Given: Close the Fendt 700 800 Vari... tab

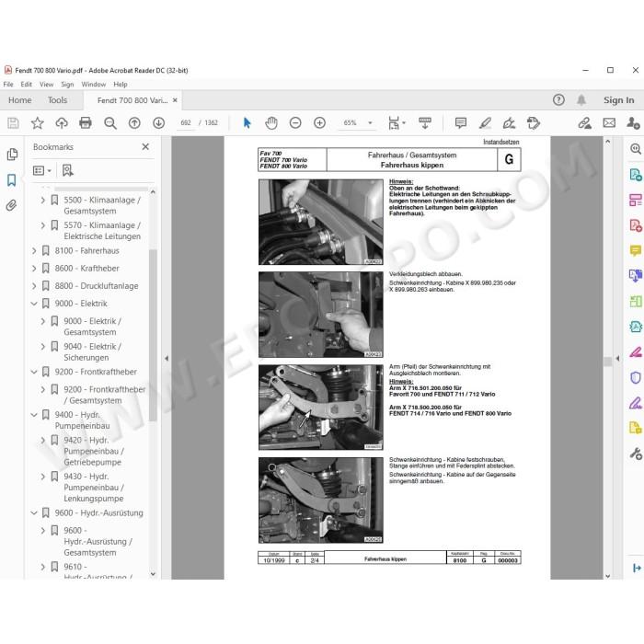Looking at the screenshot, I should [175, 99].
